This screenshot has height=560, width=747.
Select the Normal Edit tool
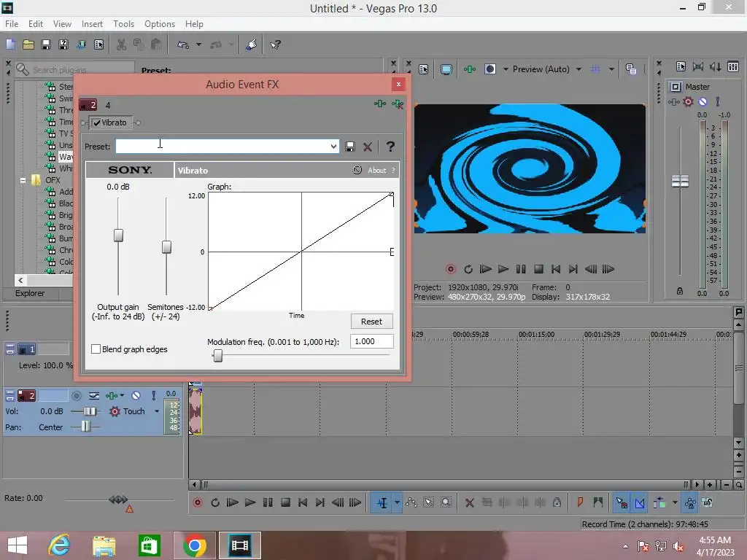pyautogui.click(x=382, y=503)
